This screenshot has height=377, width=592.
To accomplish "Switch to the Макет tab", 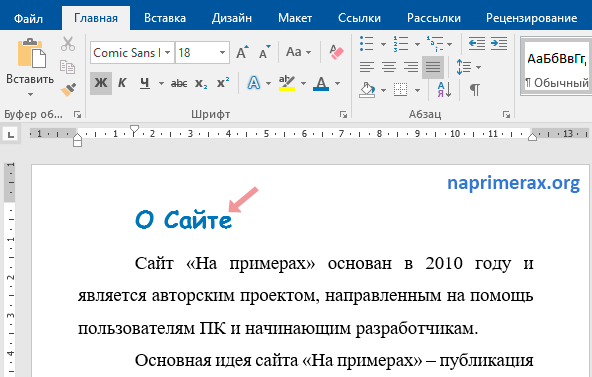I will coord(295,18).
